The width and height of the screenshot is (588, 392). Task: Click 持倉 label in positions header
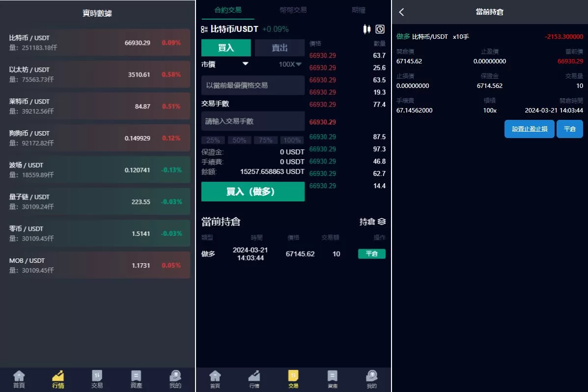367,222
